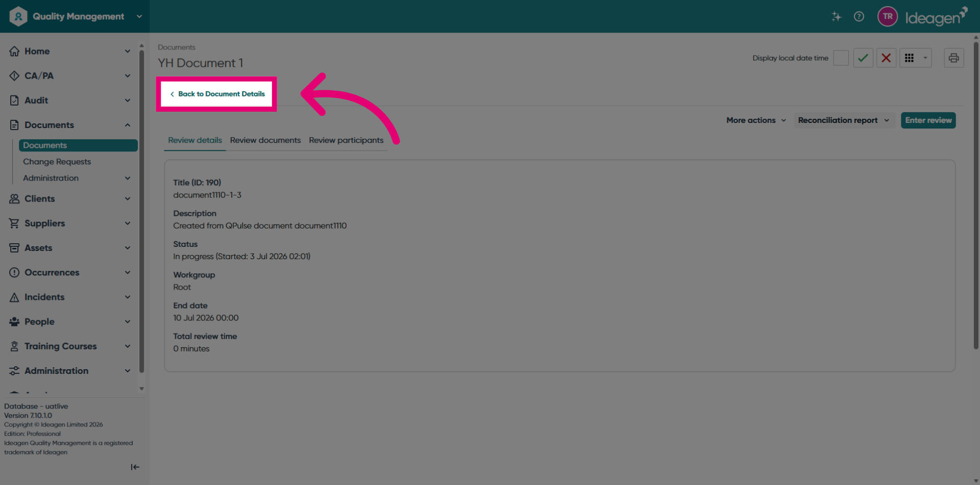Switch to the Review participants tab

(346, 140)
